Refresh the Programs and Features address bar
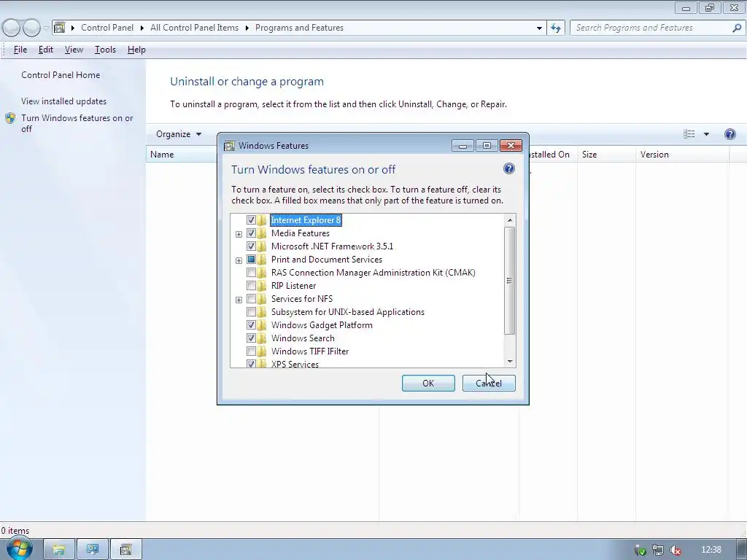Screen dimensions: 747x560 point(555,28)
